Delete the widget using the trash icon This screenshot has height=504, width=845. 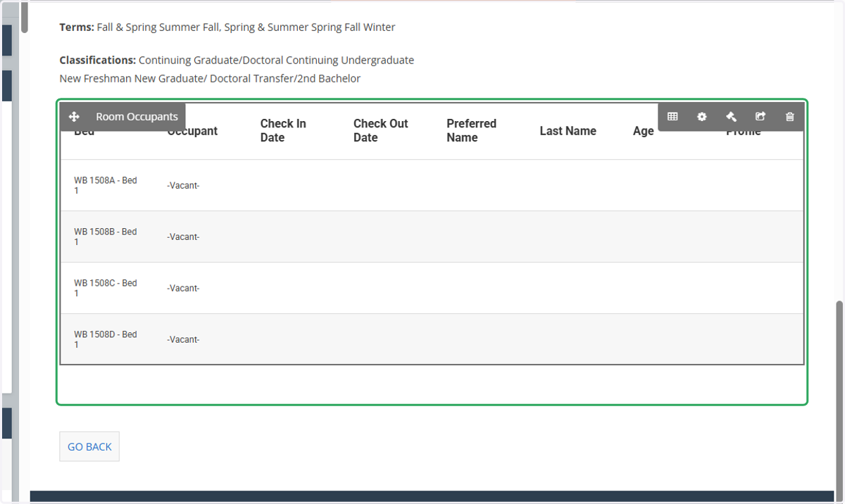(x=790, y=117)
